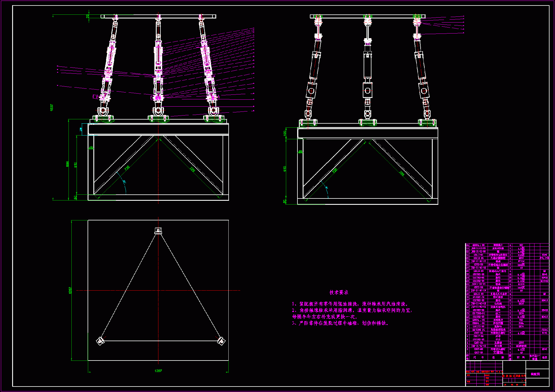Select the 25 thickness dimension at top-left
Viewport: 555px width, 392px height.
pyautogui.click(x=88, y=16)
